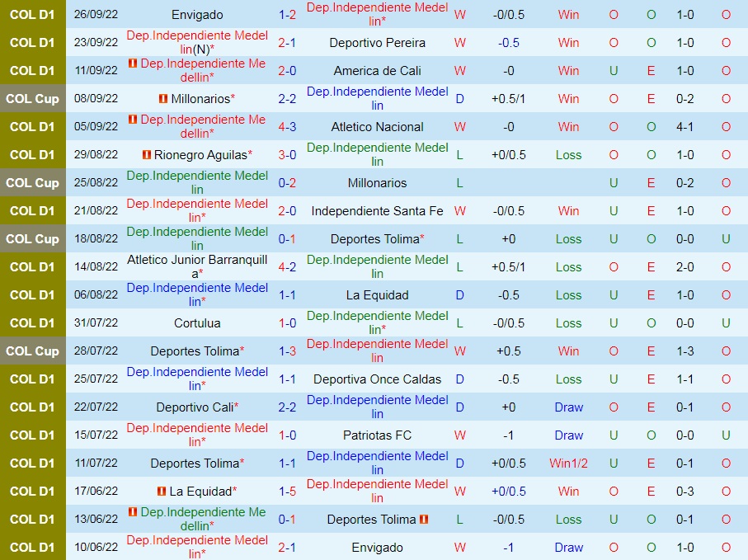Click the red card icon after Deportes Tolima on 13/06/22
The height and width of the screenshot is (560, 748).
tap(424, 520)
